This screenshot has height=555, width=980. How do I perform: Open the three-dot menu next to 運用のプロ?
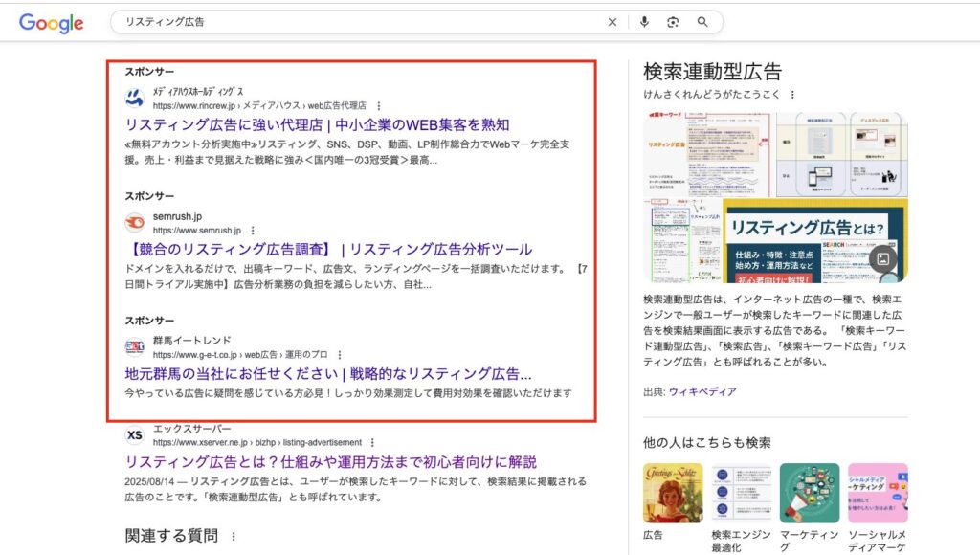point(340,354)
